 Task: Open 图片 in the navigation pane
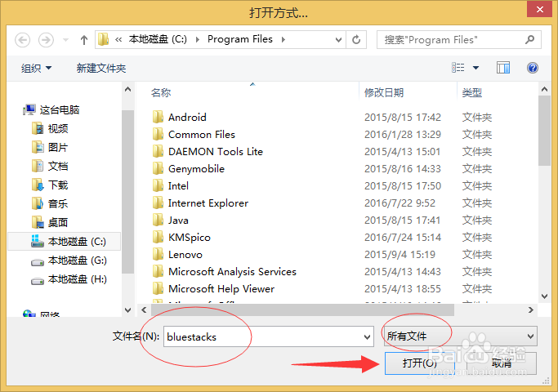[x=50, y=147]
